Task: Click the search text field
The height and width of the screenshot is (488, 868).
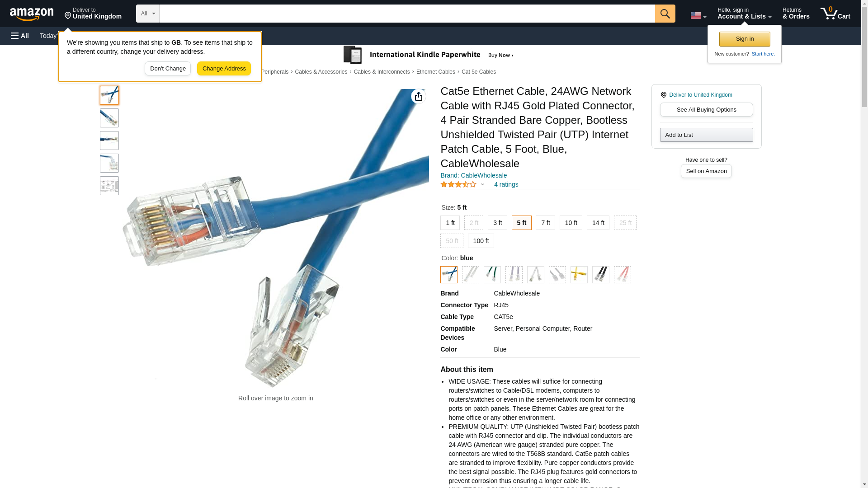Action: tap(407, 14)
